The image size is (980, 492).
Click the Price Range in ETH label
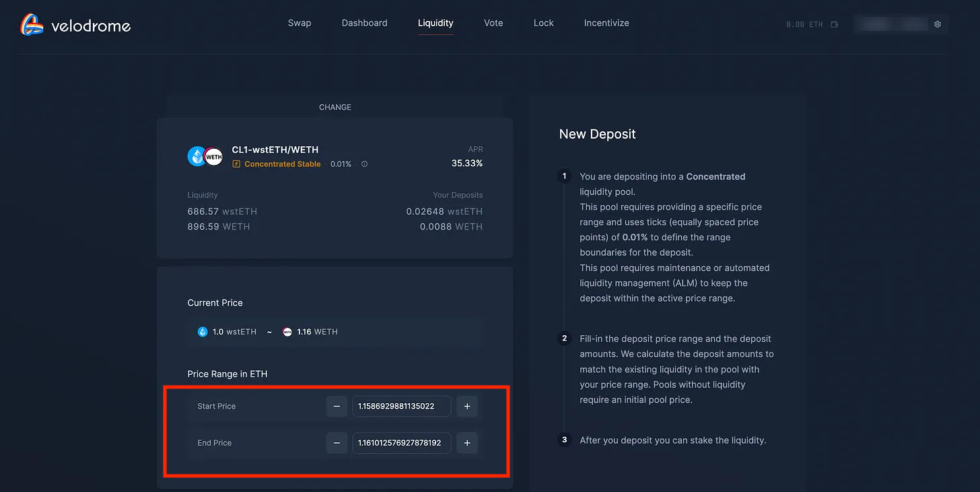tap(228, 374)
